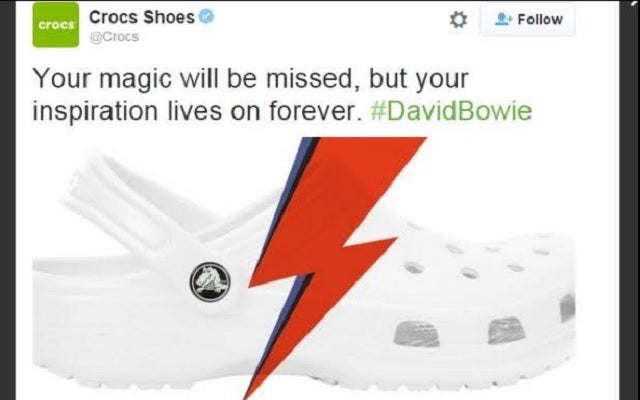Open the gear settings menu
The width and height of the screenshot is (640, 400).
click(458, 20)
